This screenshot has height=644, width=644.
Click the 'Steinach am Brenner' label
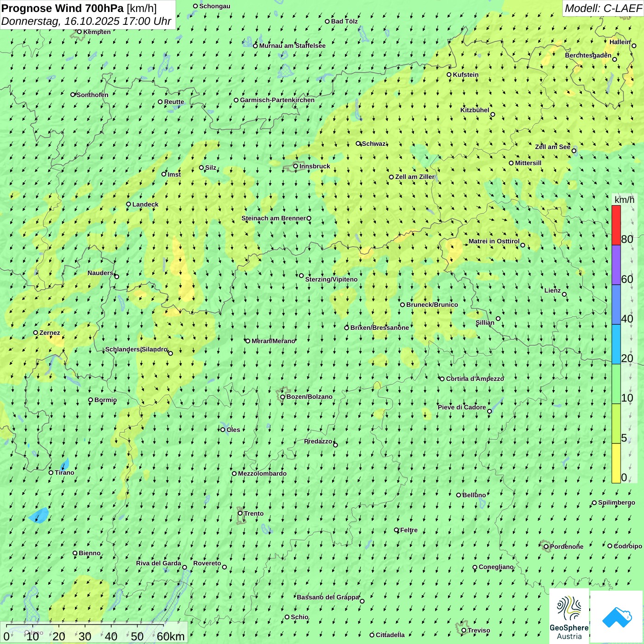pyautogui.click(x=274, y=218)
